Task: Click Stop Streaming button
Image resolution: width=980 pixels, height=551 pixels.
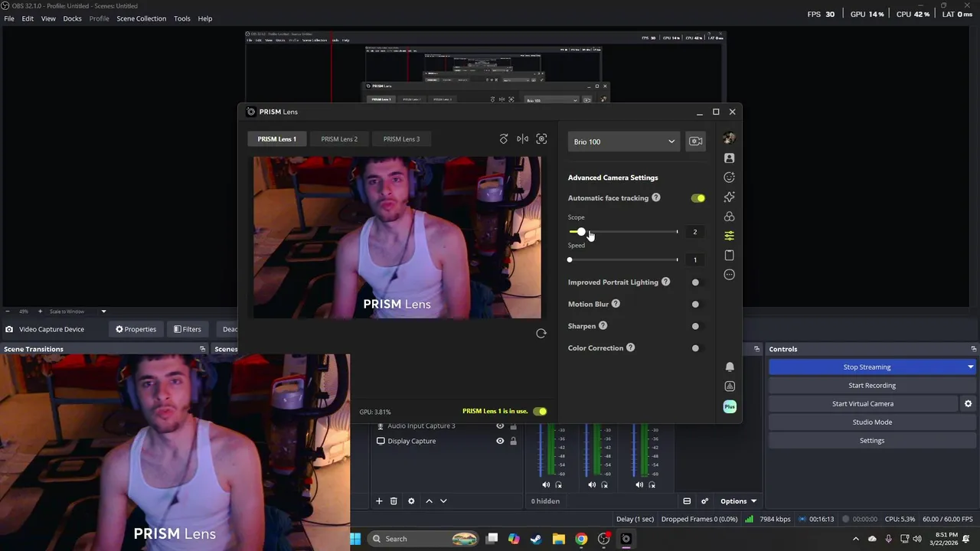Action: coord(867,367)
